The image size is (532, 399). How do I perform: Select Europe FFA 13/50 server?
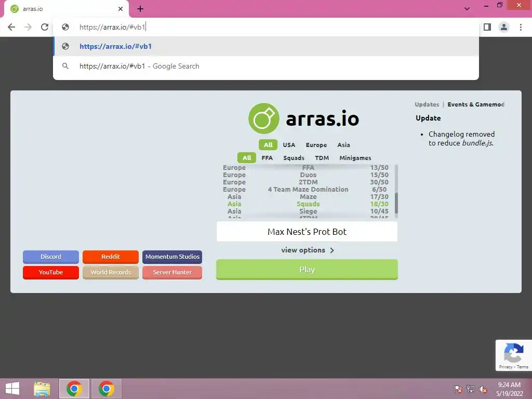click(x=305, y=168)
